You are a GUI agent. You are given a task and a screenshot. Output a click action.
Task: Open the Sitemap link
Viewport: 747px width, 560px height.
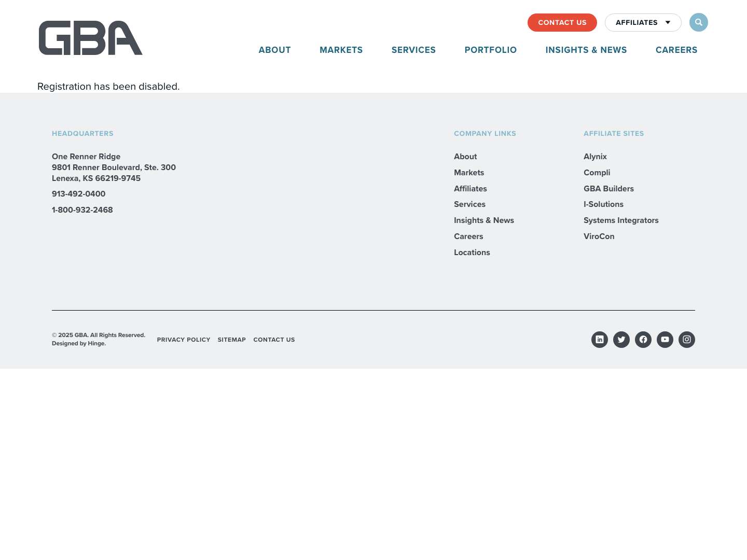[x=231, y=340]
